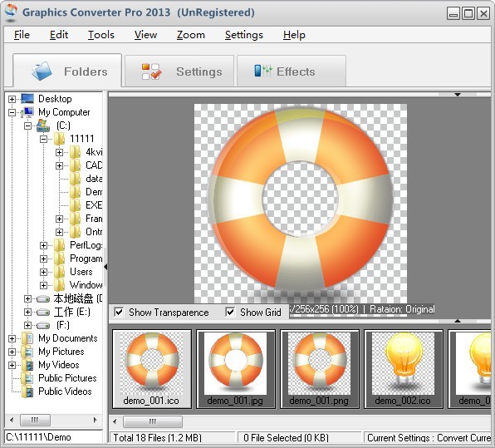Open the Tools menu
The height and width of the screenshot is (448, 495).
point(101,35)
